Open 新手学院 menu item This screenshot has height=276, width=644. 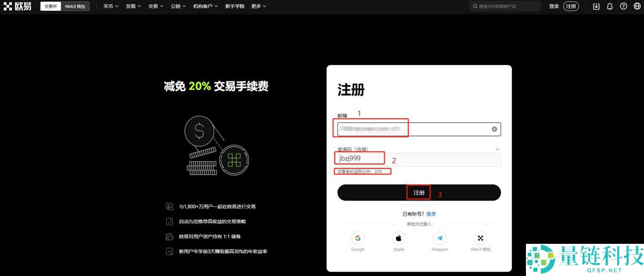tap(235, 6)
